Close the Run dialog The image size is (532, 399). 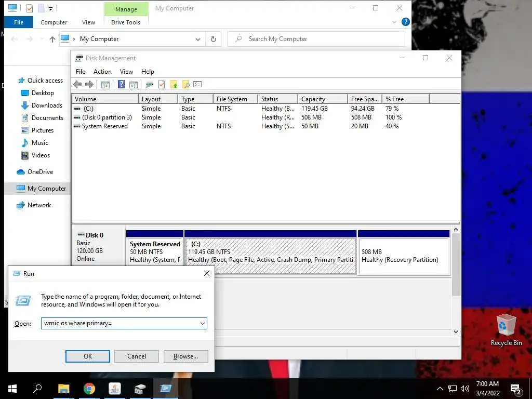(207, 273)
